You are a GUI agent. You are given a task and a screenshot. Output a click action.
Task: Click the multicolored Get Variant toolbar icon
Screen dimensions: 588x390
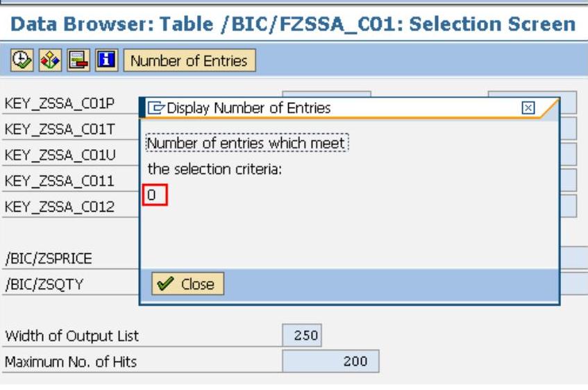[47, 60]
